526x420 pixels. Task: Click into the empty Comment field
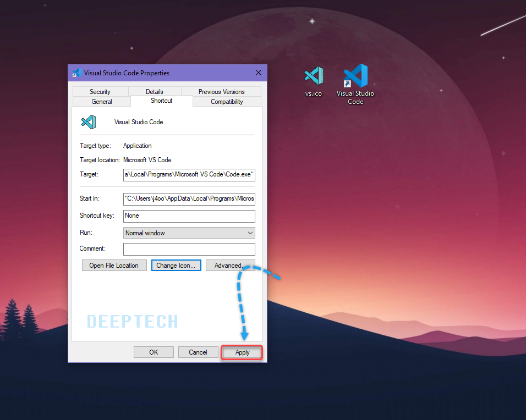(x=189, y=249)
